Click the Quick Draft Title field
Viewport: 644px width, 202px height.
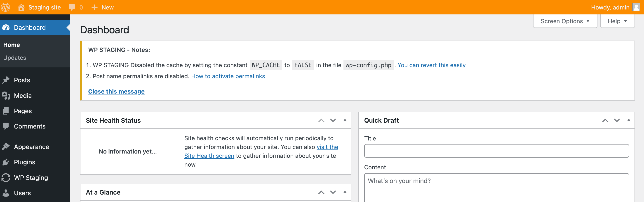[496, 151]
